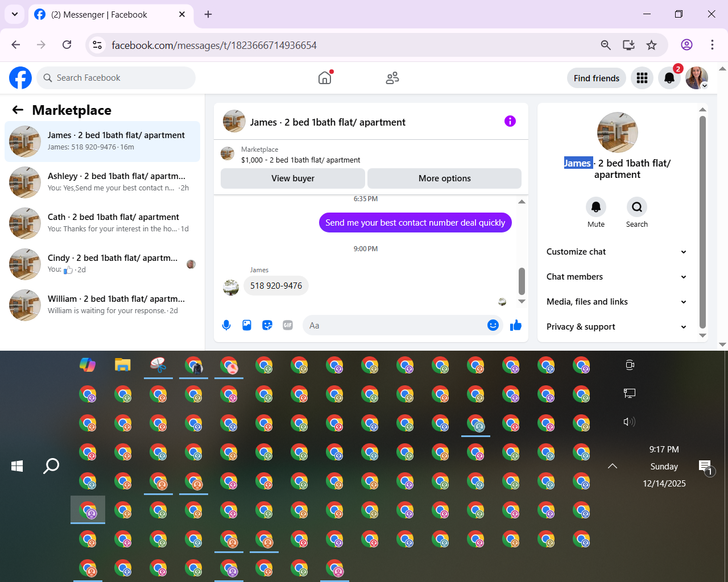
Task: Expand Customize chat section
Action: click(x=617, y=252)
